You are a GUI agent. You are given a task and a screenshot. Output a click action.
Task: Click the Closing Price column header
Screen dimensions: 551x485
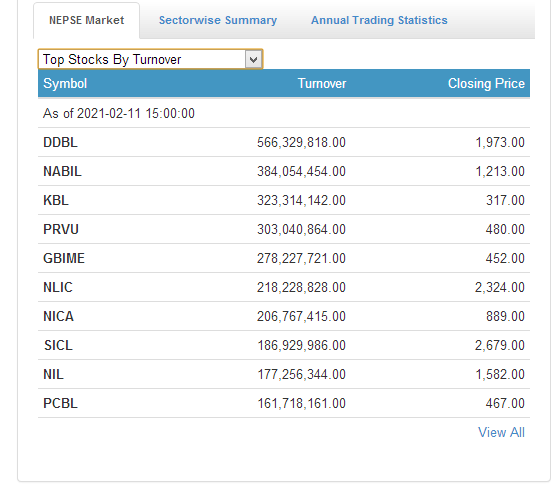pyautogui.click(x=486, y=84)
